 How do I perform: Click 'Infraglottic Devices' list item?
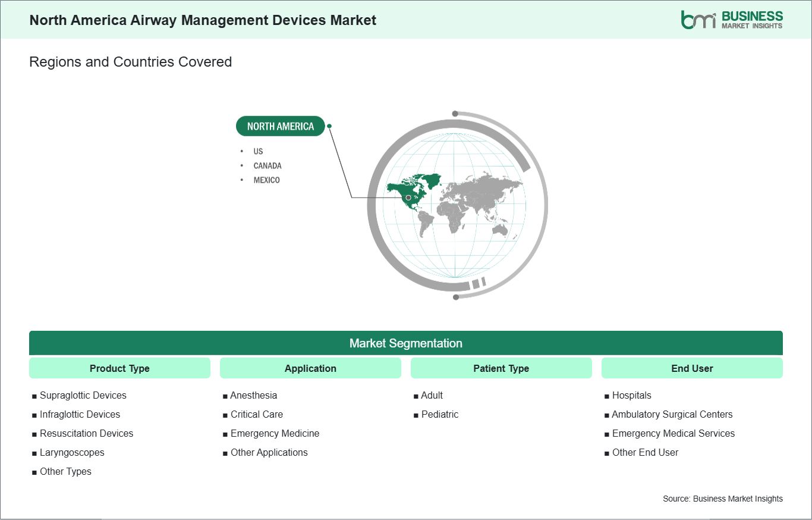click(76, 414)
